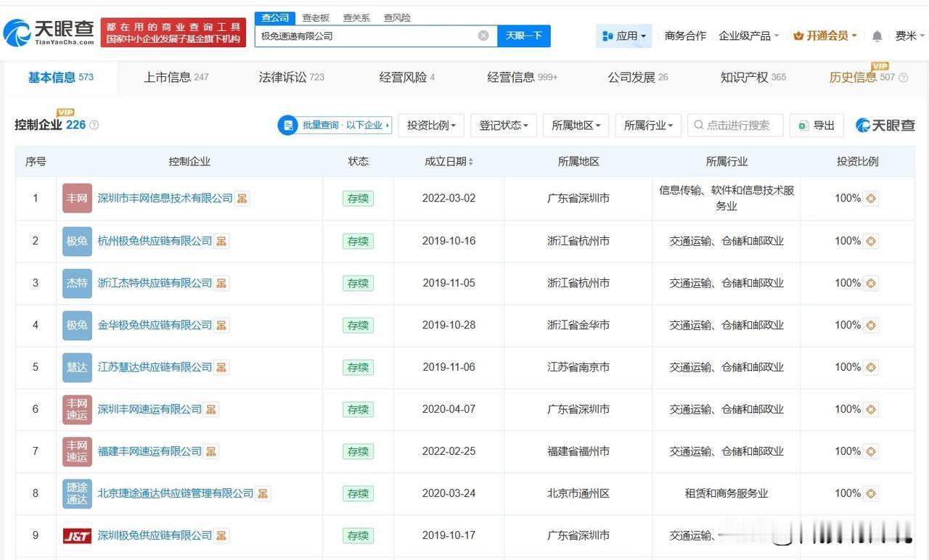View investment path icon in row 7
The height and width of the screenshot is (560, 929).
(871, 451)
